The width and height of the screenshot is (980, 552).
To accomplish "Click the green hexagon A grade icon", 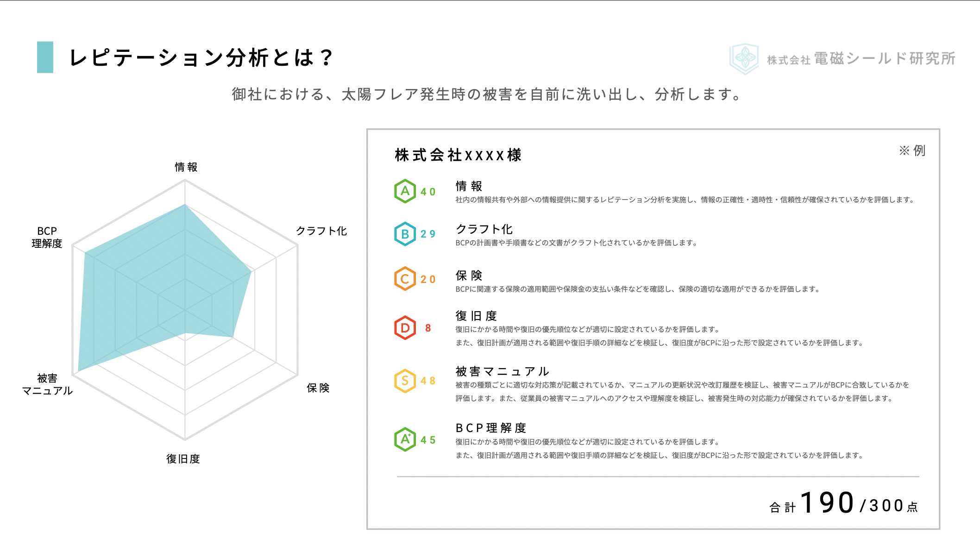I will coord(405,191).
